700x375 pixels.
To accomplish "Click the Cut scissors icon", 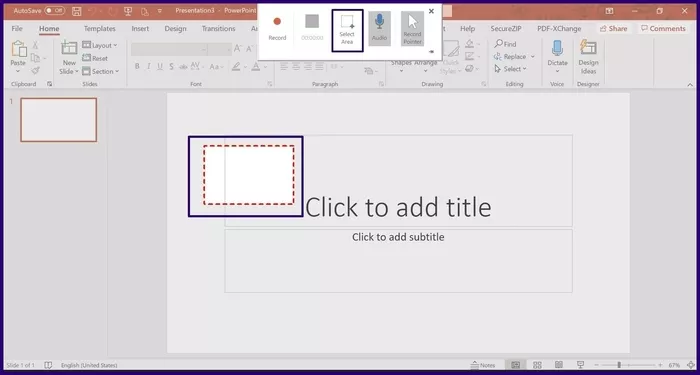I will pyautogui.click(x=35, y=45).
